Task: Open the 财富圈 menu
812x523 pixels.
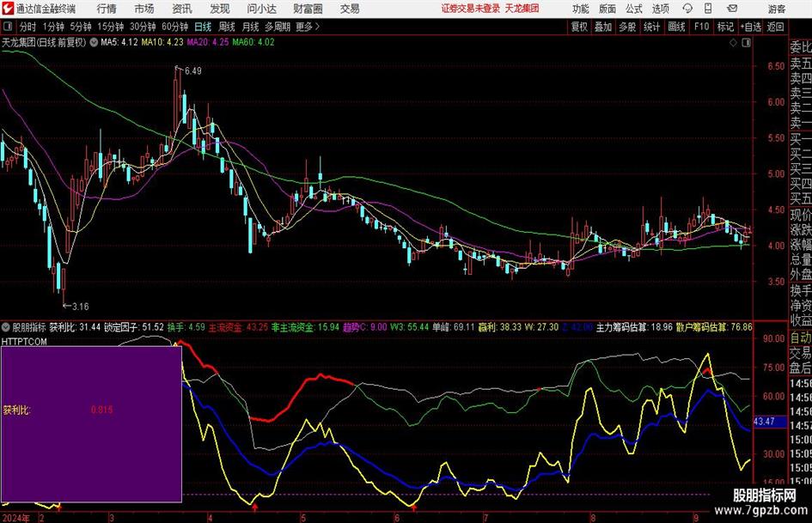Action: click(x=308, y=9)
